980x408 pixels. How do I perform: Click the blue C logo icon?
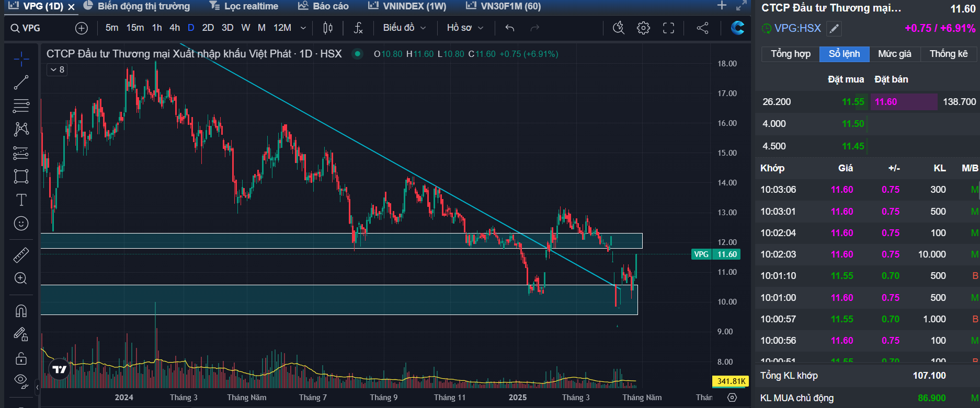(738, 28)
